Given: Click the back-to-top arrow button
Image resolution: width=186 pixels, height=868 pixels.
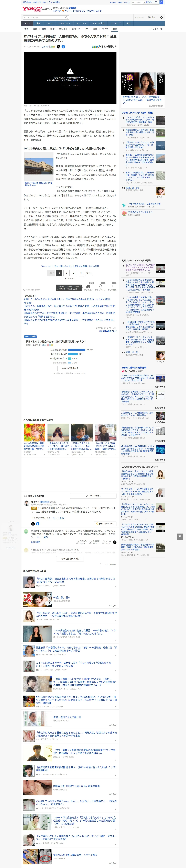Looking at the screenshot, I should tap(180, 536).
